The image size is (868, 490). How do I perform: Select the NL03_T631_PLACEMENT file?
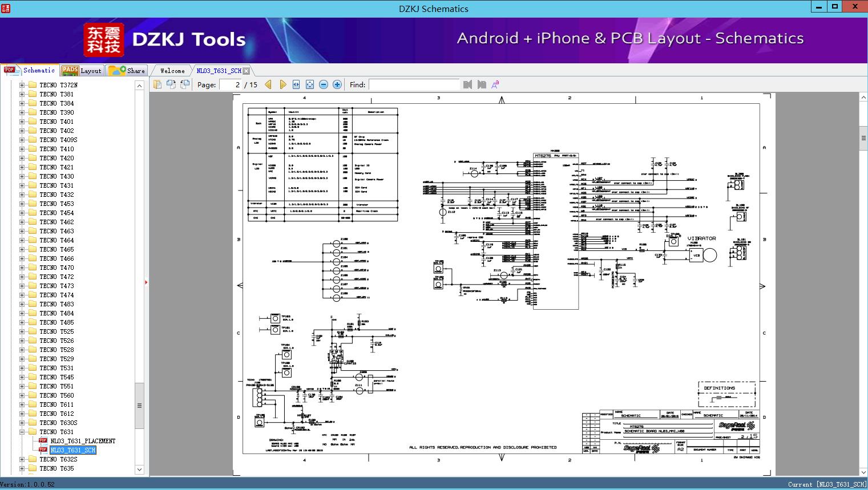(83, 441)
